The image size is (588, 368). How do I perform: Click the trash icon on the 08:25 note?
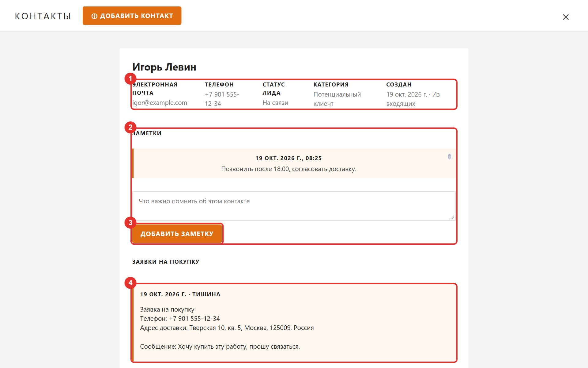[450, 157]
